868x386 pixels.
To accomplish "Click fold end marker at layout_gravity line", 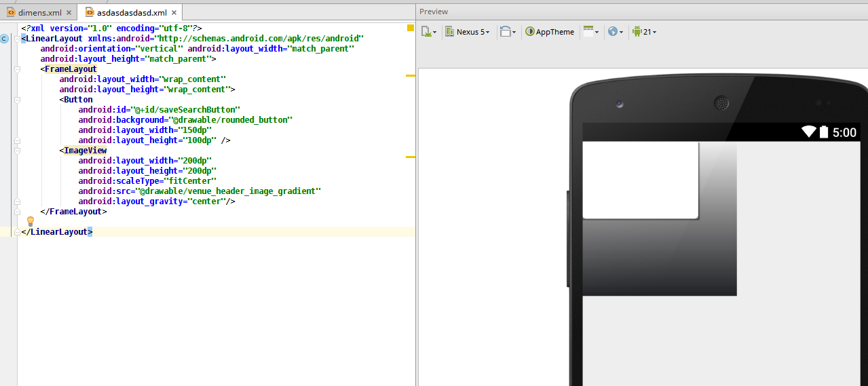I will coord(17,201).
